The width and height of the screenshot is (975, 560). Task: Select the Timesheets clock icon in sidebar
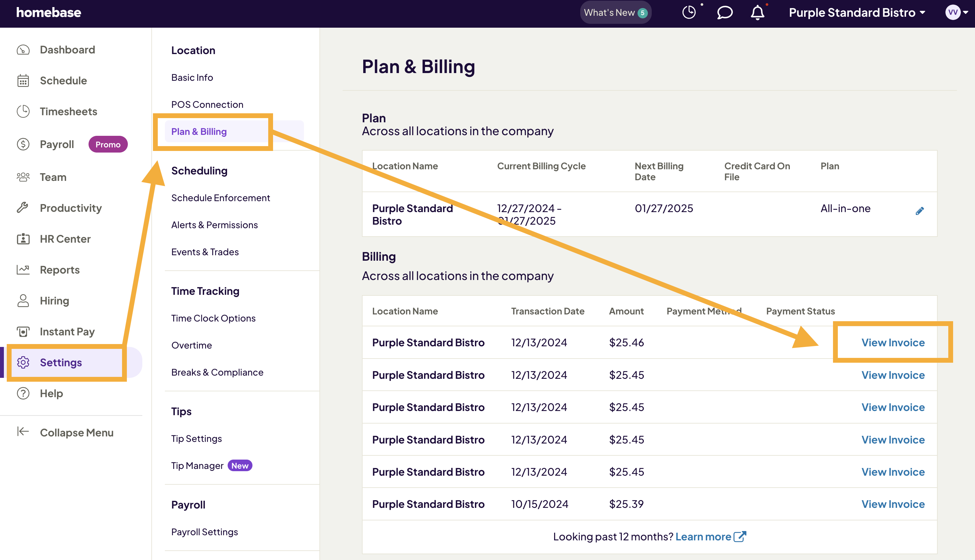23,111
